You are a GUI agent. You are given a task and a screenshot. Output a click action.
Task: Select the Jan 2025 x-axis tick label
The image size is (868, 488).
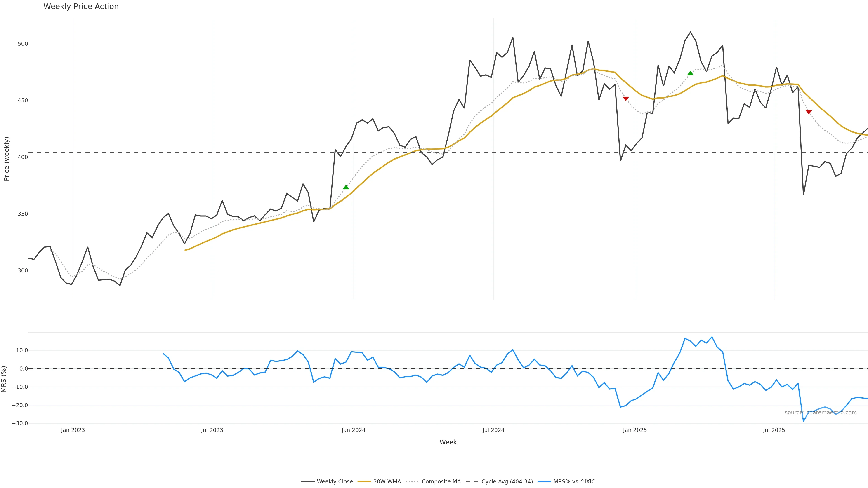[635, 430]
